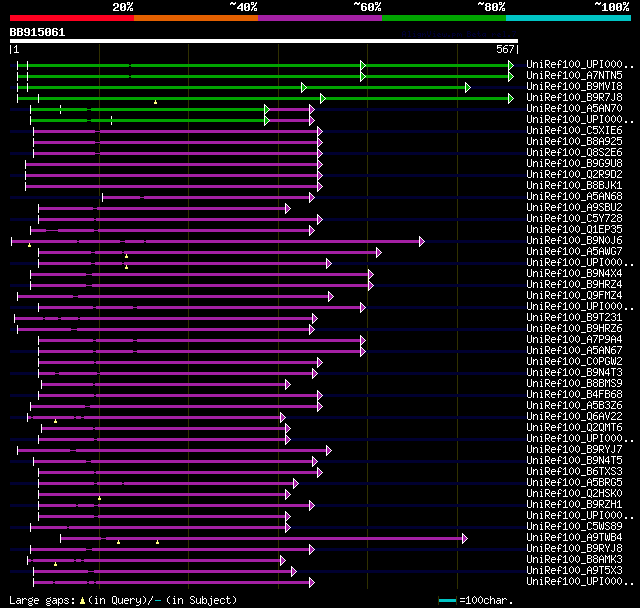Select the UniRef100_B9HRZ6 label
640x608 pixels.
tap(574, 329)
